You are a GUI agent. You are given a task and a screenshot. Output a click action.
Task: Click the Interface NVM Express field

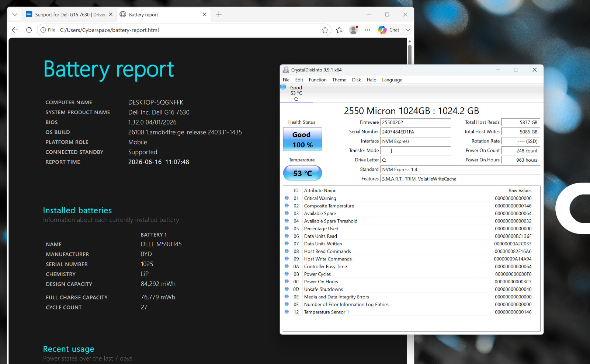(x=416, y=141)
